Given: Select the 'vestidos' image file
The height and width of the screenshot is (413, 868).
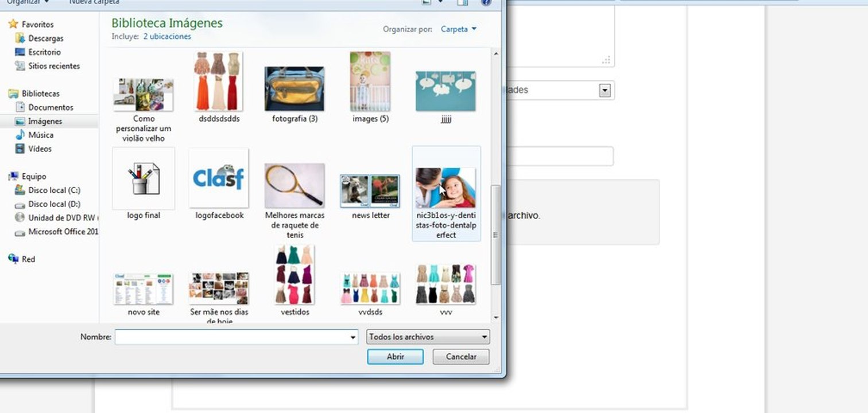Looking at the screenshot, I should (295, 281).
